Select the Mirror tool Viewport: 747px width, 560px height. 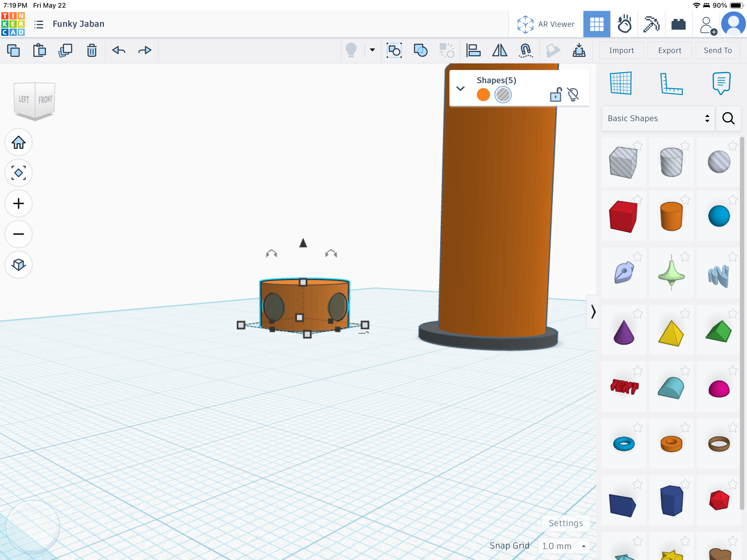tap(500, 51)
